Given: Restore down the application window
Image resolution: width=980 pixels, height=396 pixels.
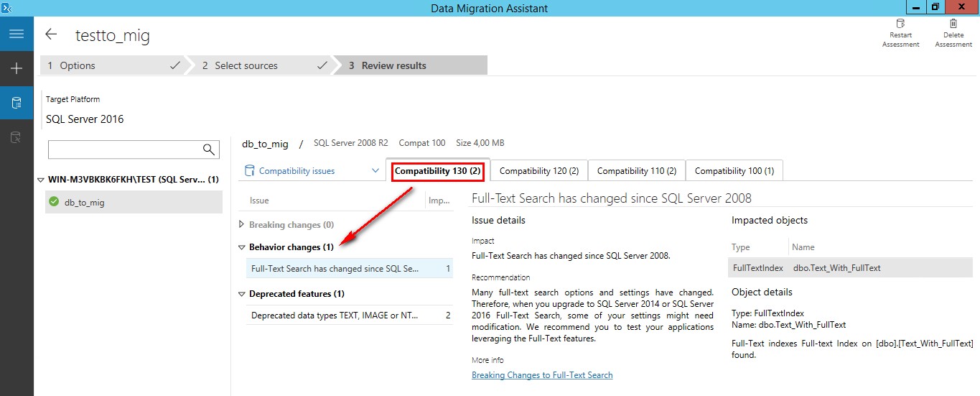Looking at the screenshot, I should (935, 6).
